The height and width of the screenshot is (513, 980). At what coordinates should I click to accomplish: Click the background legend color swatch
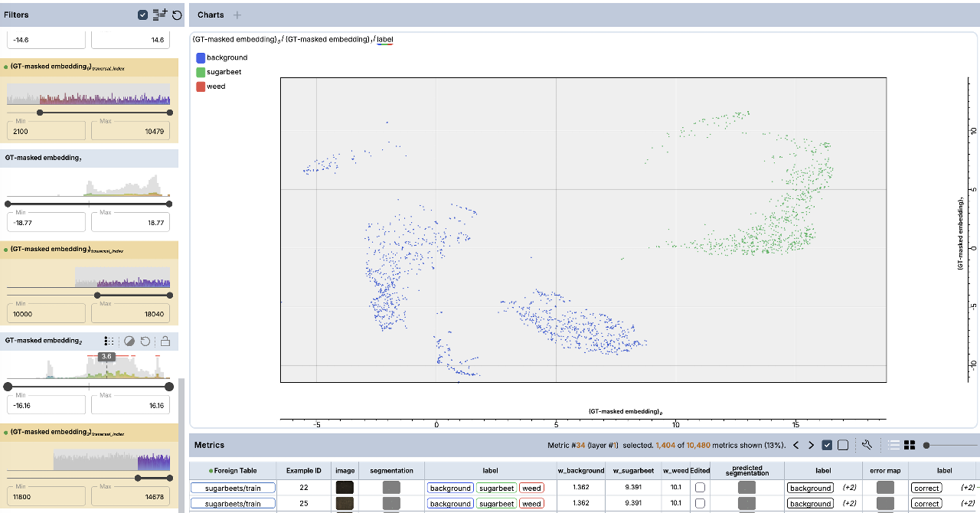pyautogui.click(x=201, y=57)
